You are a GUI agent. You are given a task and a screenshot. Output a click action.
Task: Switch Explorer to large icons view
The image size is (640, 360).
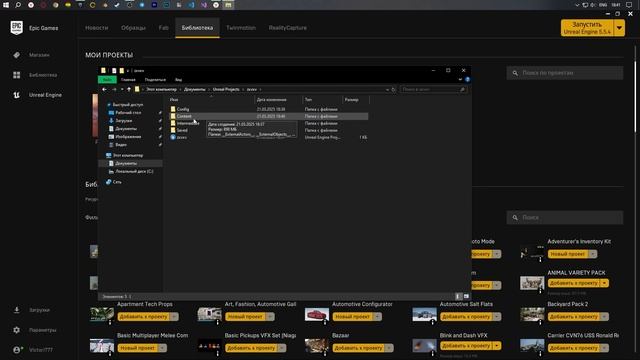pyautogui.click(x=466, y=296)
